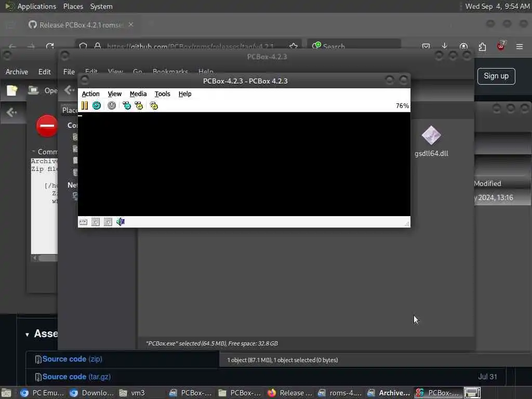Click the PCBox.exe selected status text
The image size is (532, 399).
(212, 343)
